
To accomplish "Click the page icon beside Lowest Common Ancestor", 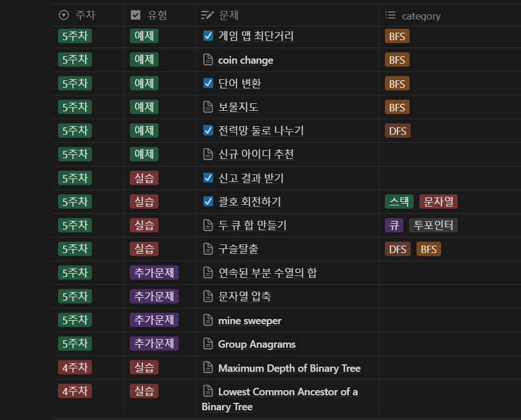I will (x=208, y=391).
